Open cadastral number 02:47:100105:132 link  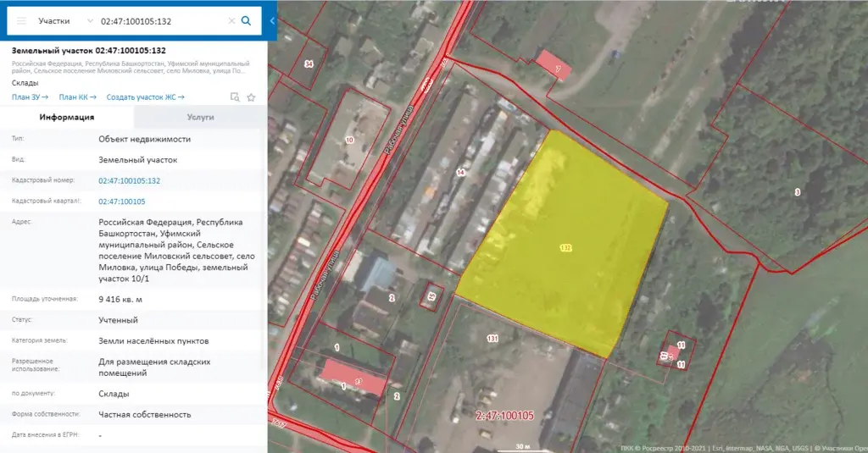click(130, 180)
